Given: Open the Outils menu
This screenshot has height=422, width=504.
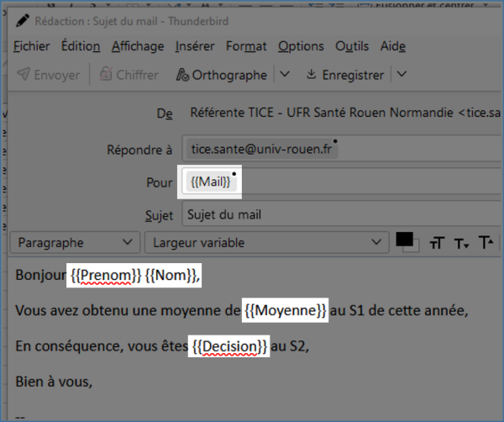Looking at the screenshot, I should coord(352,46).
